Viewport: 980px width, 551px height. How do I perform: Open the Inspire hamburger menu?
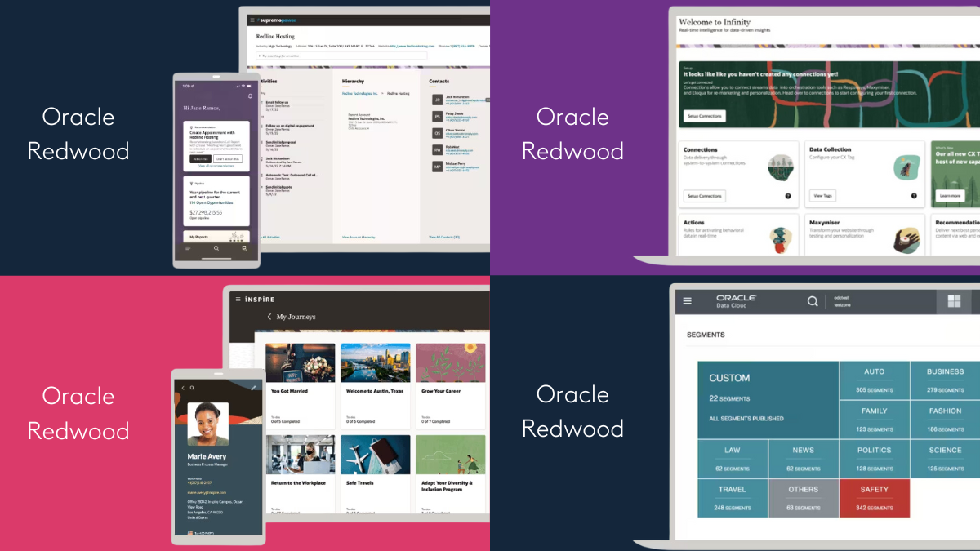click(236, 299)
